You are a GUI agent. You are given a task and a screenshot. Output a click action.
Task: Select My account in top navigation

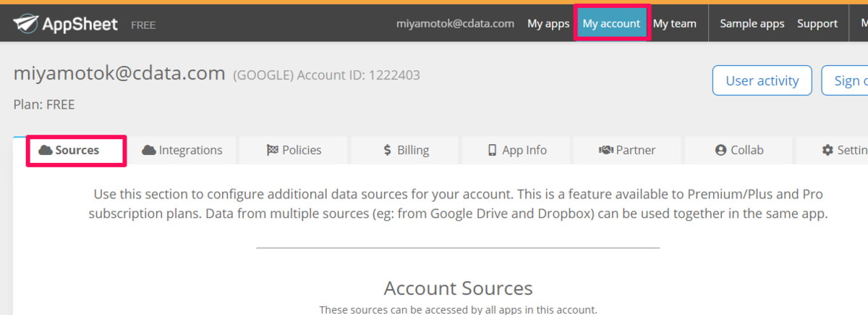611,23
